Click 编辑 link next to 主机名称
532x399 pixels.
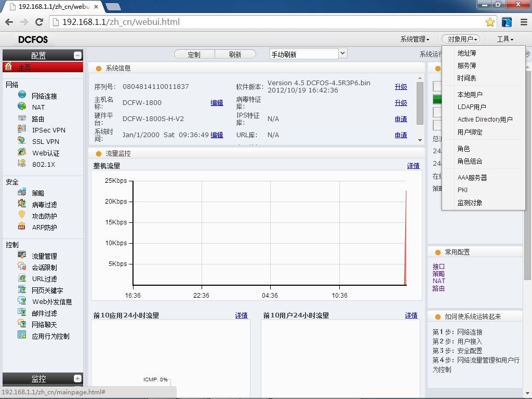(x=217, y=103)
